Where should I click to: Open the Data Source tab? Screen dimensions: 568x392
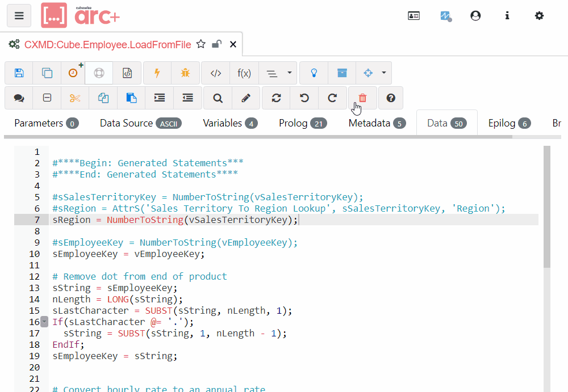140,123
